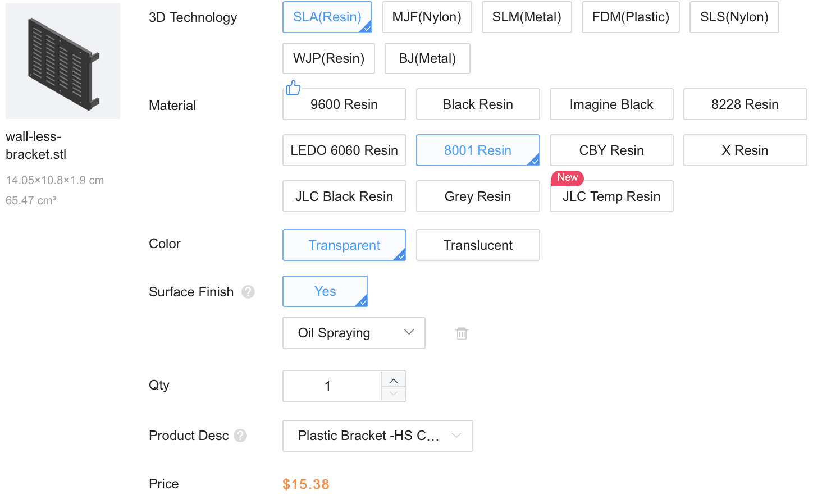Image resolution: width=813 pixels, height=504 pixels.
Task: Select the 9600 Resin material
Action: pos(344,104)
